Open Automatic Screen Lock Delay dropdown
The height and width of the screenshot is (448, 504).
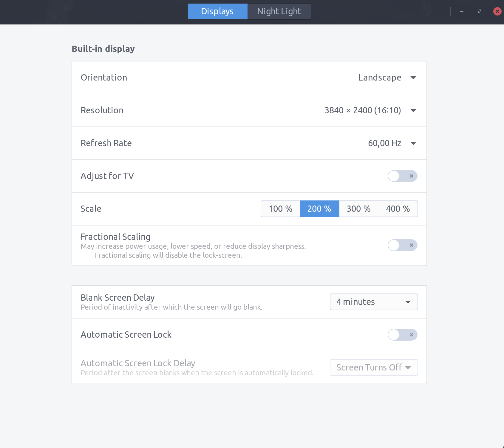pyautogui.click(x=374, y=367)
